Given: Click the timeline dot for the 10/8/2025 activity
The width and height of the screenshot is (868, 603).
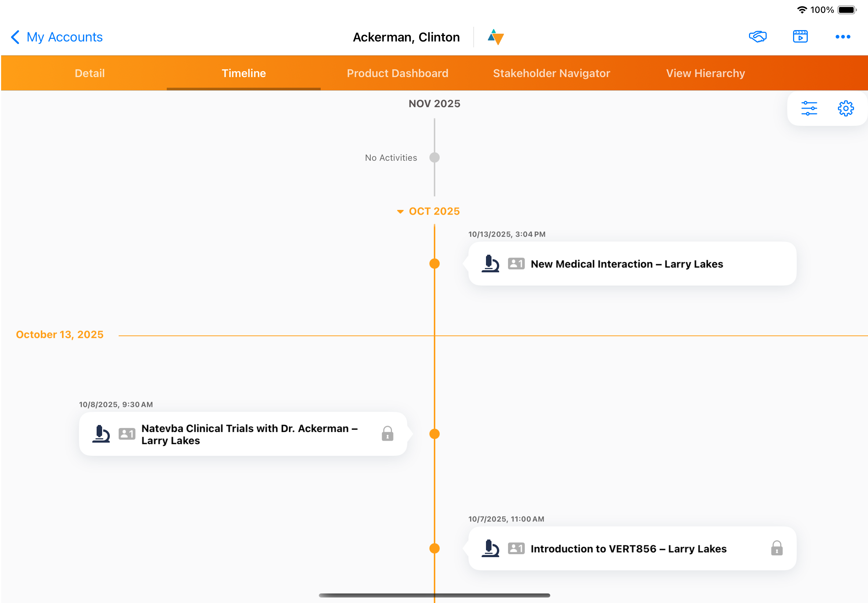Looking at the screenshot, I should [x=434, y=434].
